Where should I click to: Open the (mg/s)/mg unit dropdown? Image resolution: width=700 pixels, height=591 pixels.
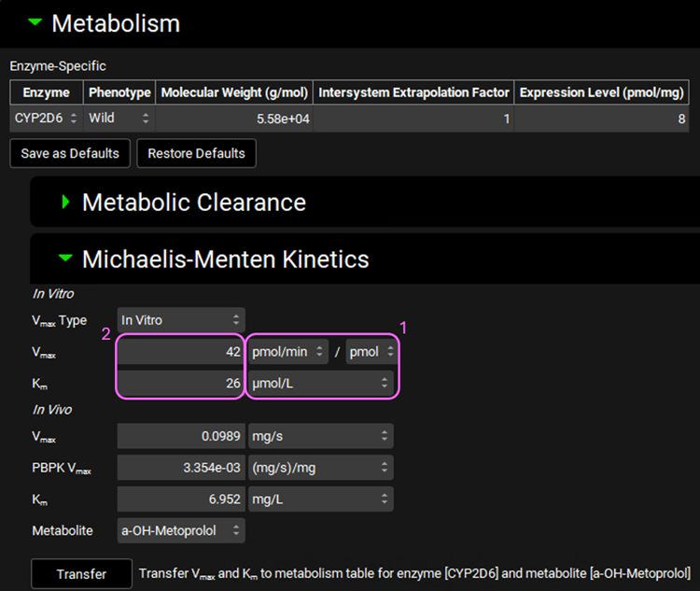click(320, 468)
